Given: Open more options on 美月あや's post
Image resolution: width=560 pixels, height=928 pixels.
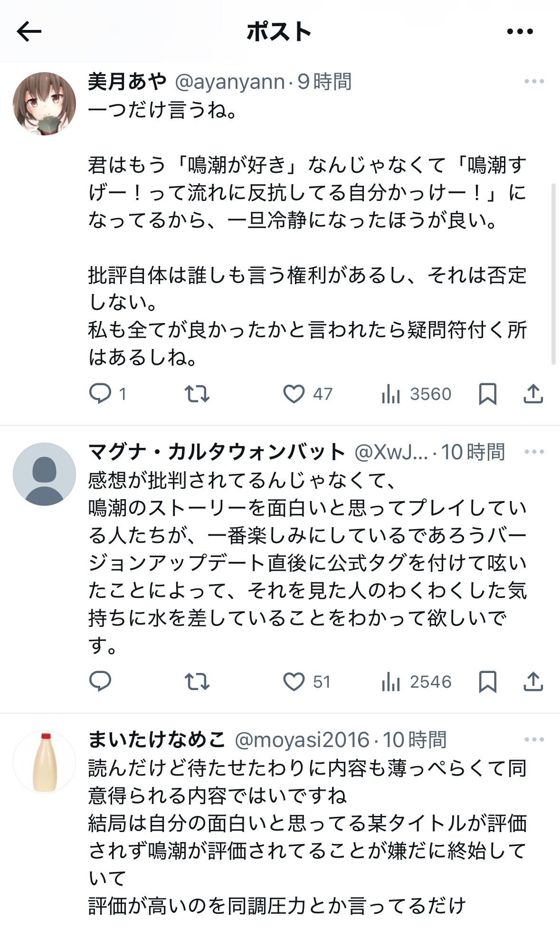Looking at the screenshot, I should [x=534, y=82].
